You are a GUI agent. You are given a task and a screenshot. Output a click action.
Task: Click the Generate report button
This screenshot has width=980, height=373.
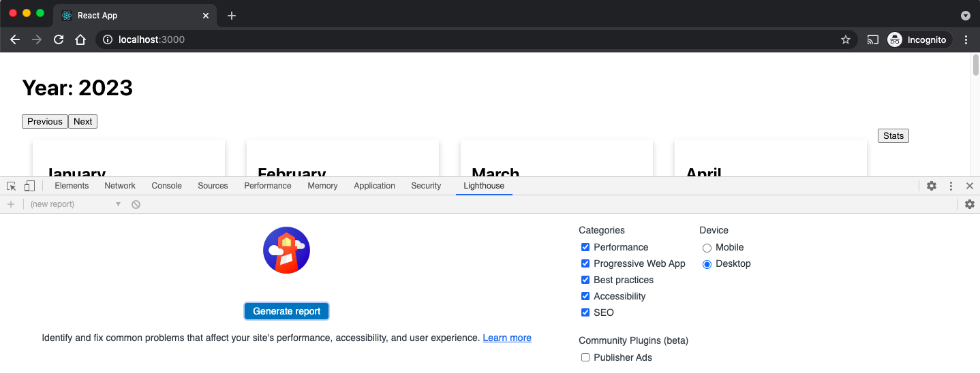point(286,311)
